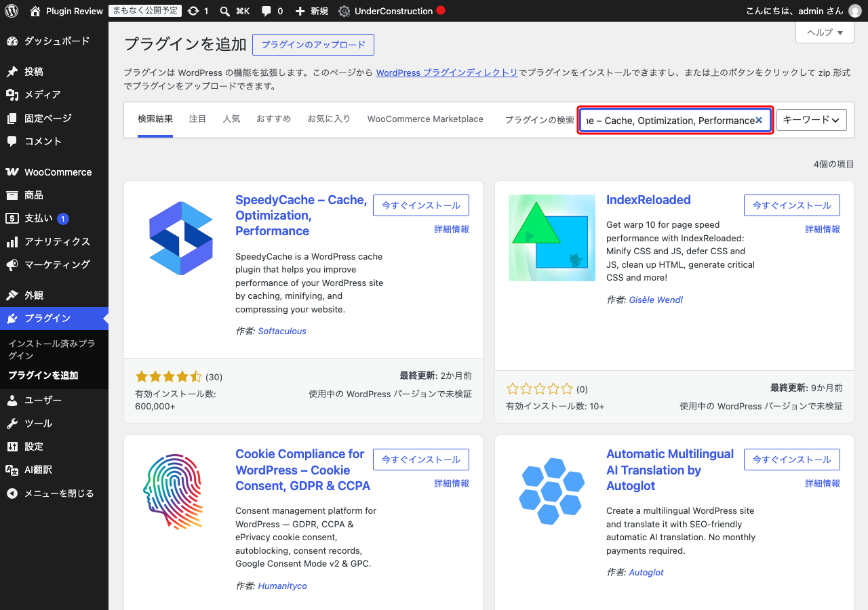Open 詳細情報 for Autoglot
Image resolution: width=868 pixels, height=610 pixels.
(823, 484)
